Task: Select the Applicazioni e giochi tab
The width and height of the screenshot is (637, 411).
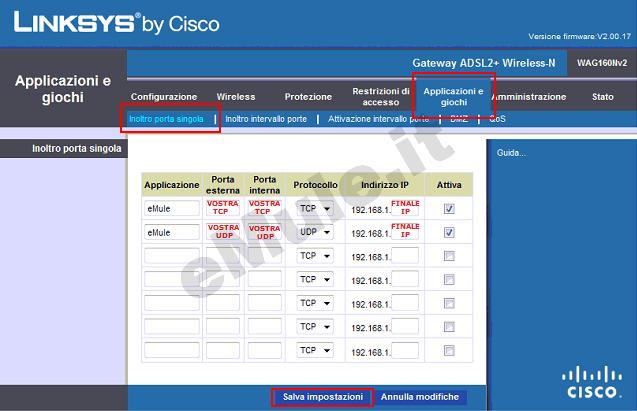Action: [x=453, y=97]
